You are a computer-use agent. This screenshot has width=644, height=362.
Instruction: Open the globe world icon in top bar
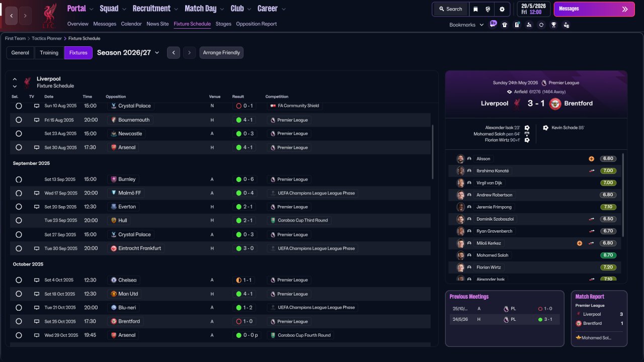[x=488, y=9]
